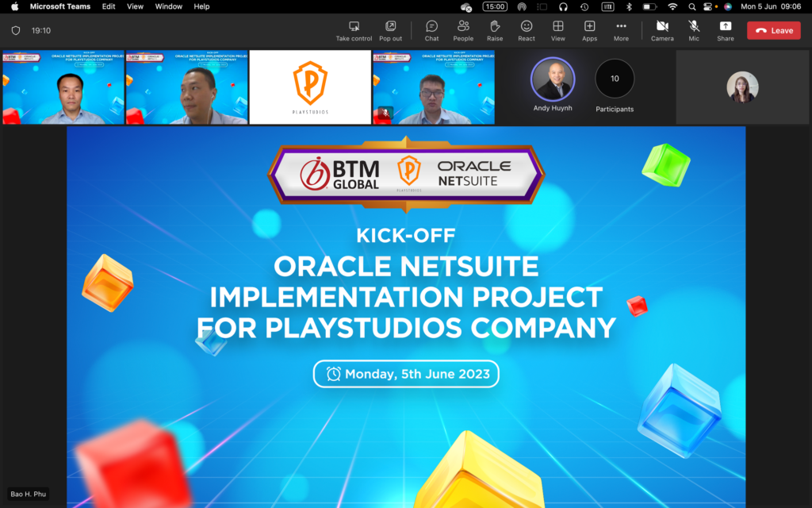The height and width of the screenshot is (508, 812).
Task: Click the Monday, 5th June 2023 date badge
Action: click(406, 374)
